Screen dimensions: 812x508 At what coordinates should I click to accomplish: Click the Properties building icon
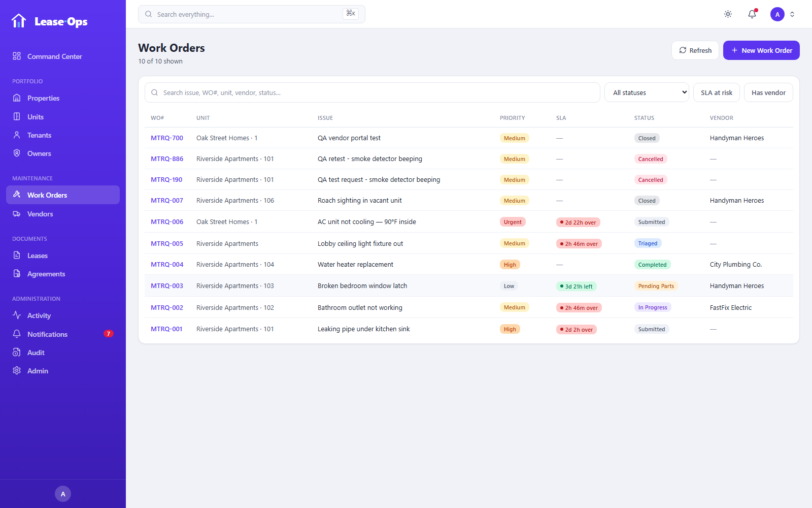pos(17,98)
